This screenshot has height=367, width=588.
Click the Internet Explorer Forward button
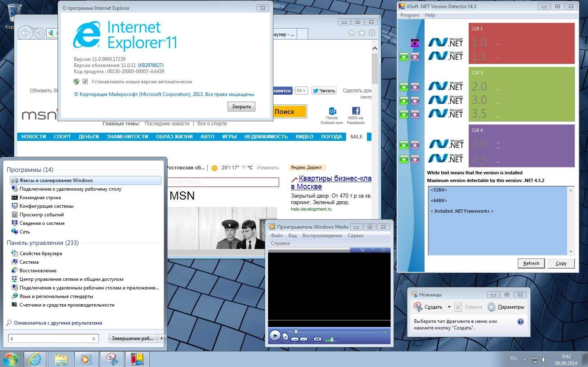coord(39,33)
